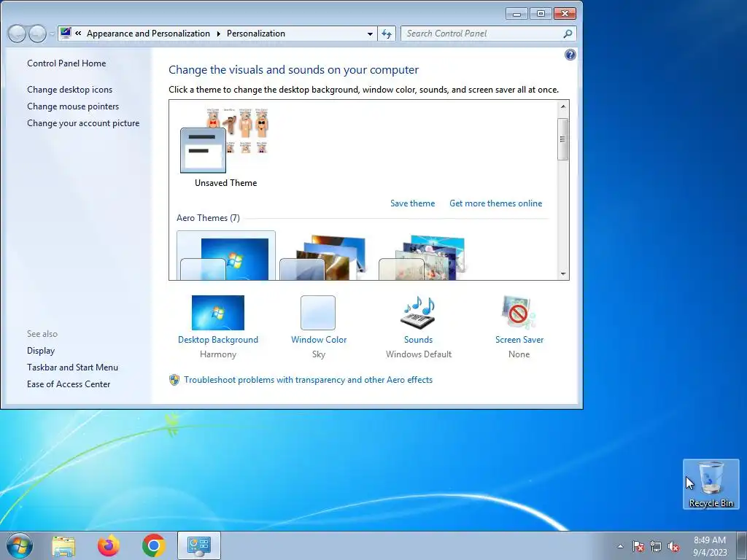
Task: Open the Desktop Background icon
Action: point(217,312)
